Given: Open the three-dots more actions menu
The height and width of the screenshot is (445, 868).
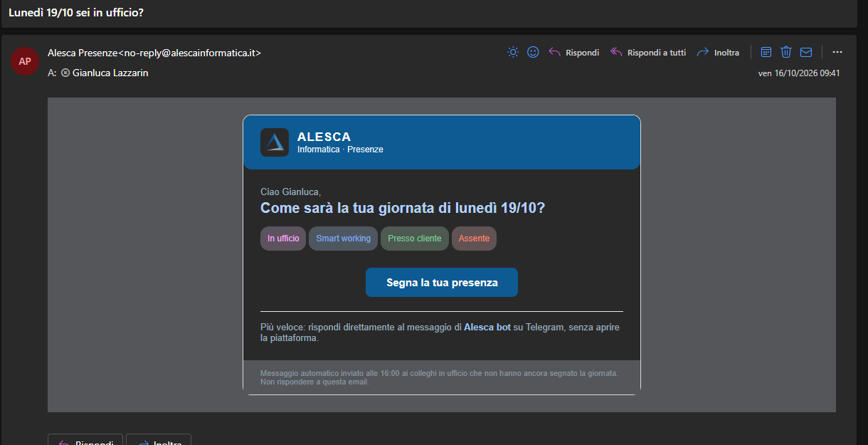Looking at the screenshot, I should click(837, 52).
